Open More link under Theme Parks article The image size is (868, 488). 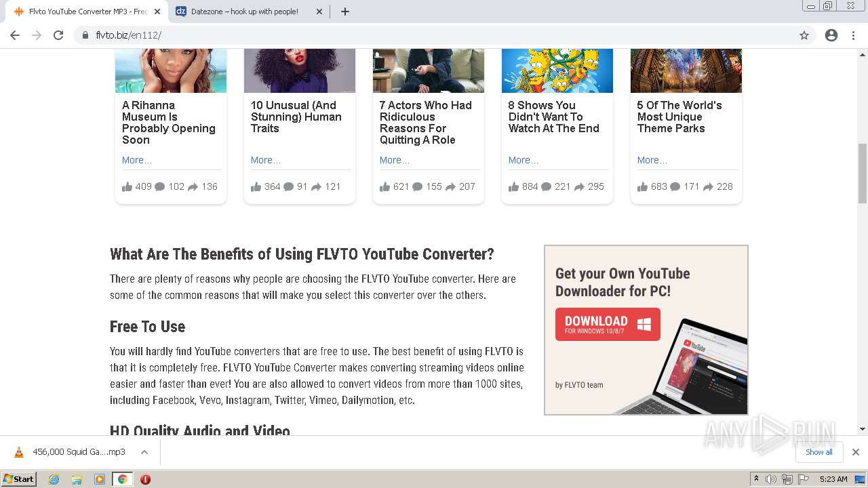pos(652,160)
